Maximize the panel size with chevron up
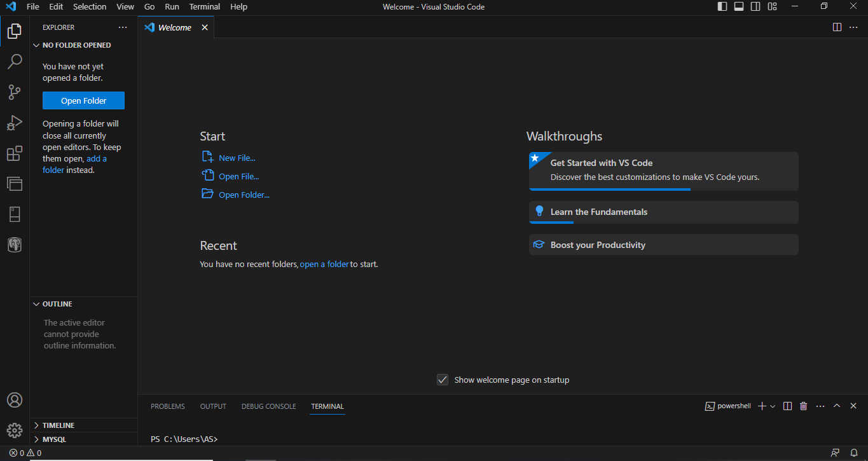The image size is (868, 461). [837, 406]
